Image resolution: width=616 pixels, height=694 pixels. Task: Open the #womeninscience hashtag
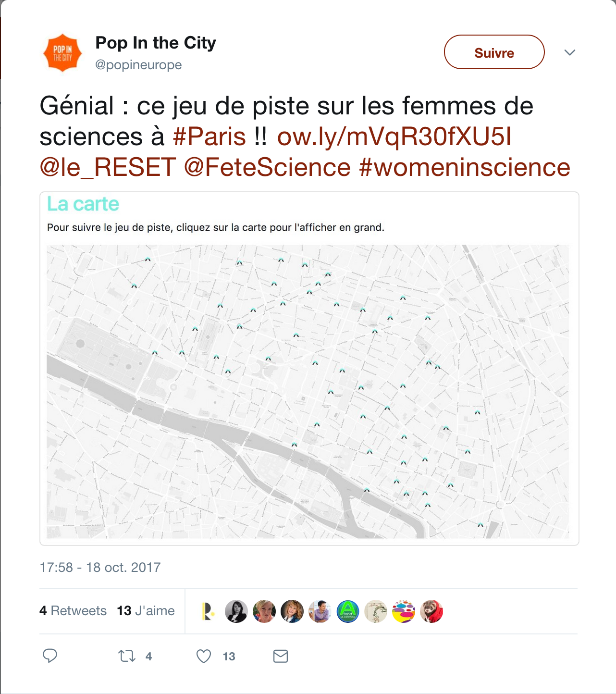point(465,167)
